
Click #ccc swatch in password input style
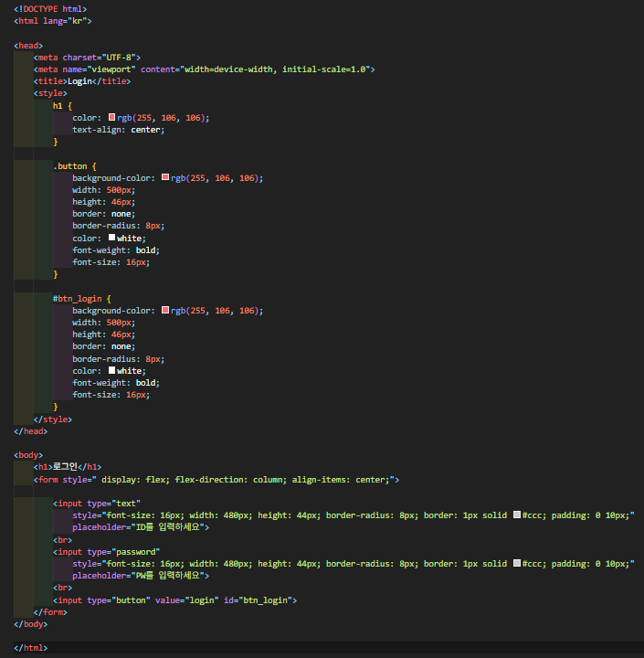[517, 563]
